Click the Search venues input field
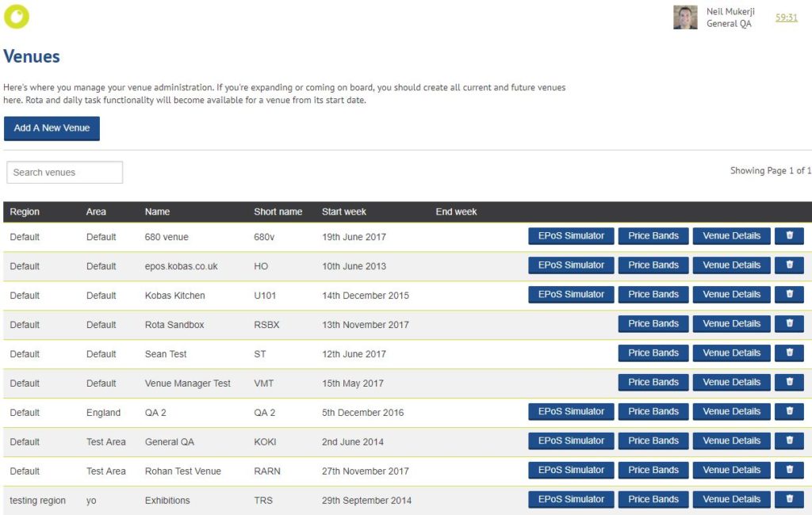 coord(64,172)
